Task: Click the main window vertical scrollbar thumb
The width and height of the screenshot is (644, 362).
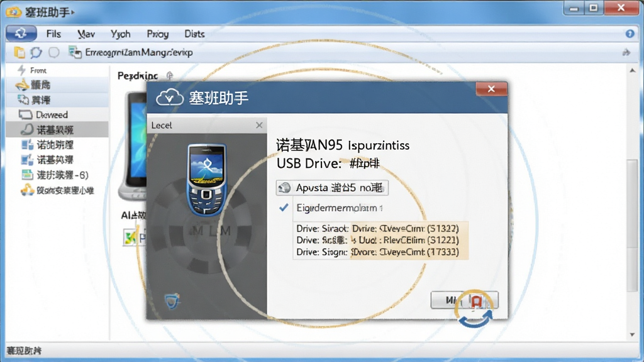Action: pos(631,226)
